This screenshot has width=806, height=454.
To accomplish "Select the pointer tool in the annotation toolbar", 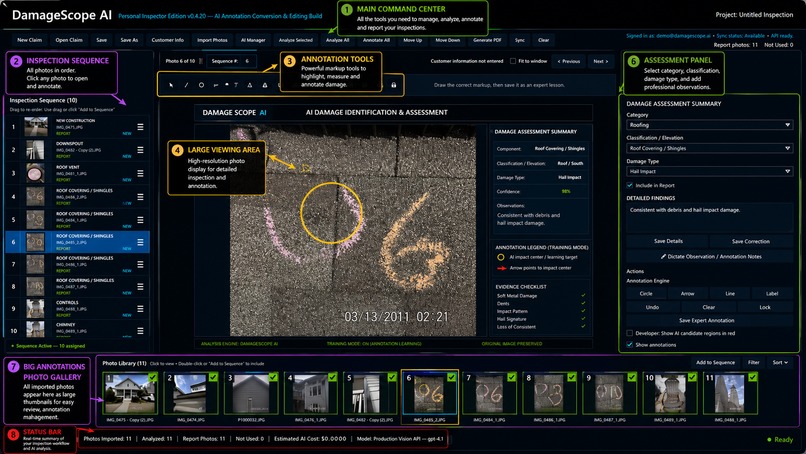I will click(x=171, y=85).
